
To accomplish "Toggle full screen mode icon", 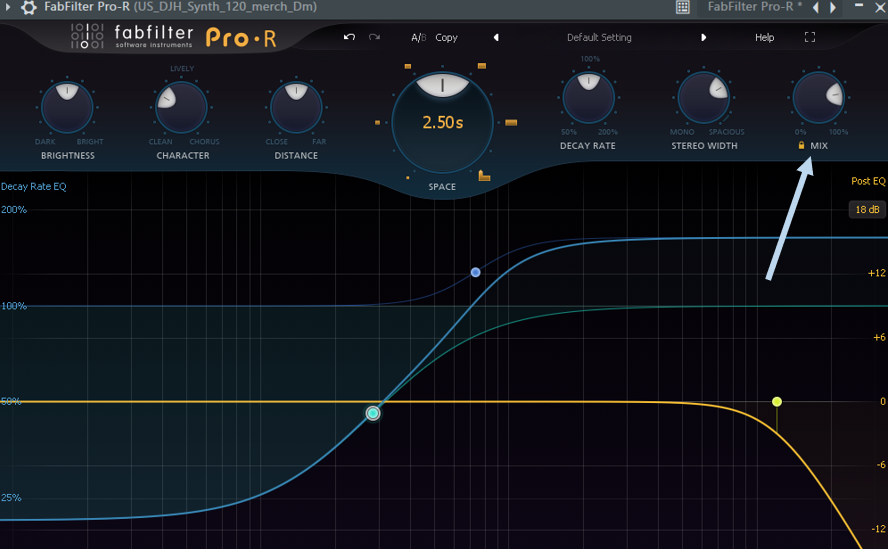I will click(x=810, y=37).
